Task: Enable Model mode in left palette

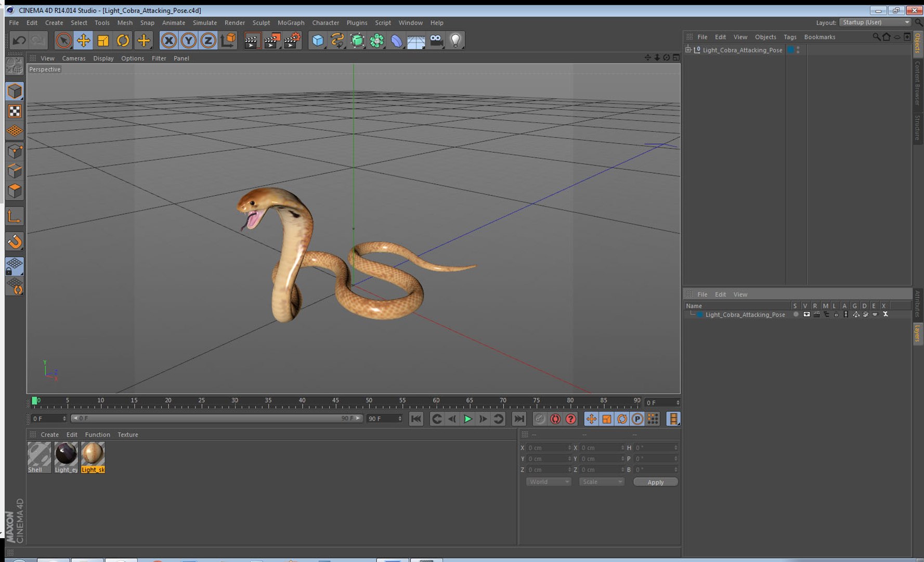Action: tap(15, 91)
